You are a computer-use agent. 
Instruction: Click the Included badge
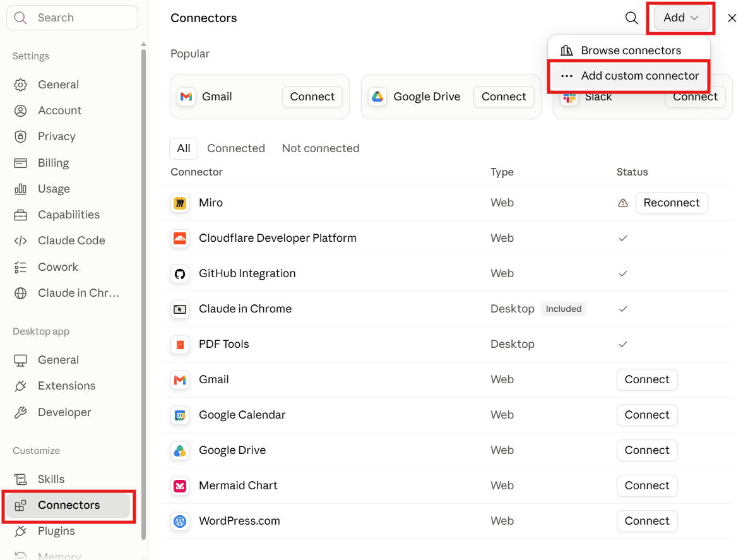coord(564,309)
